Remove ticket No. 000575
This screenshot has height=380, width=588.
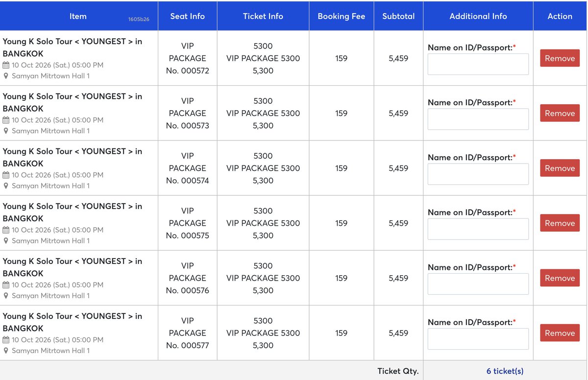560,223
